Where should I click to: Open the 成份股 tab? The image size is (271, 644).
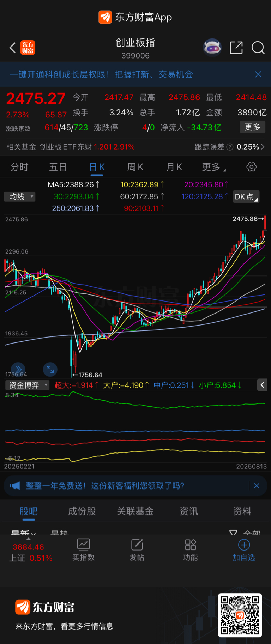click(x=82, y=511)
